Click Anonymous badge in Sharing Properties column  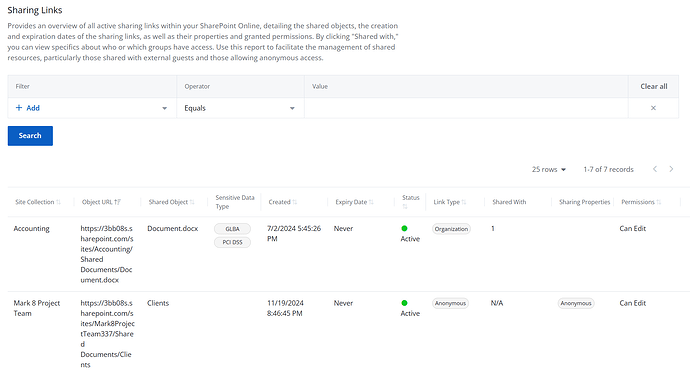click(576, 303)
